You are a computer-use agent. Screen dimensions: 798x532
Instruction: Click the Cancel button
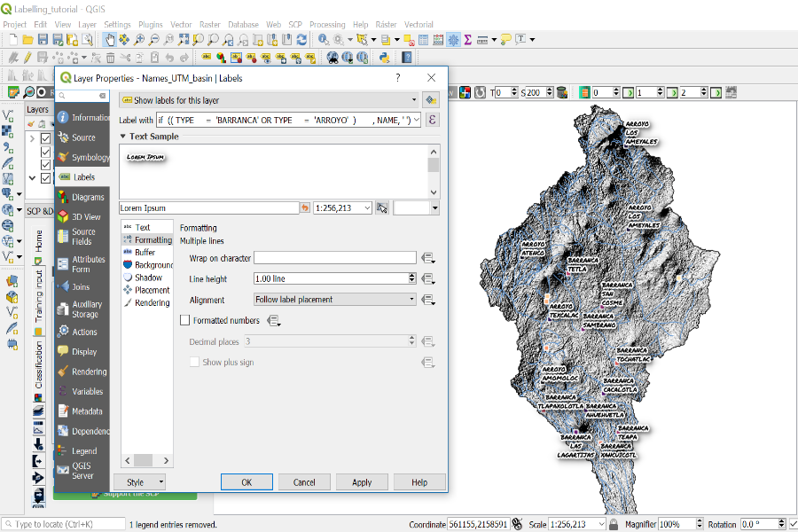pyautogui.click(x=304, y=482)
